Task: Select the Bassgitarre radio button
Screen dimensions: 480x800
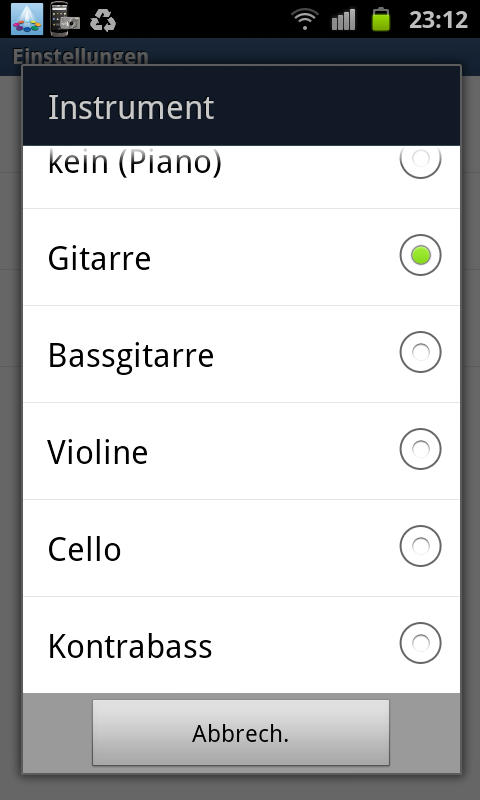Action: click(420, 352)
